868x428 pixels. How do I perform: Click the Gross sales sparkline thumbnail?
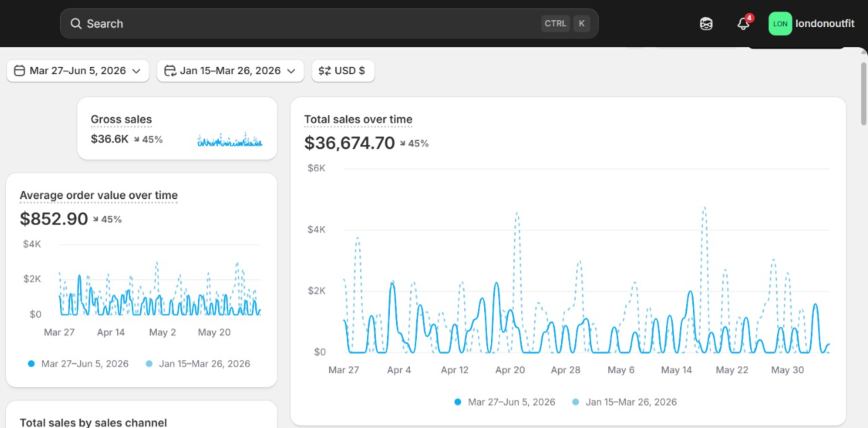coord(230,140)
